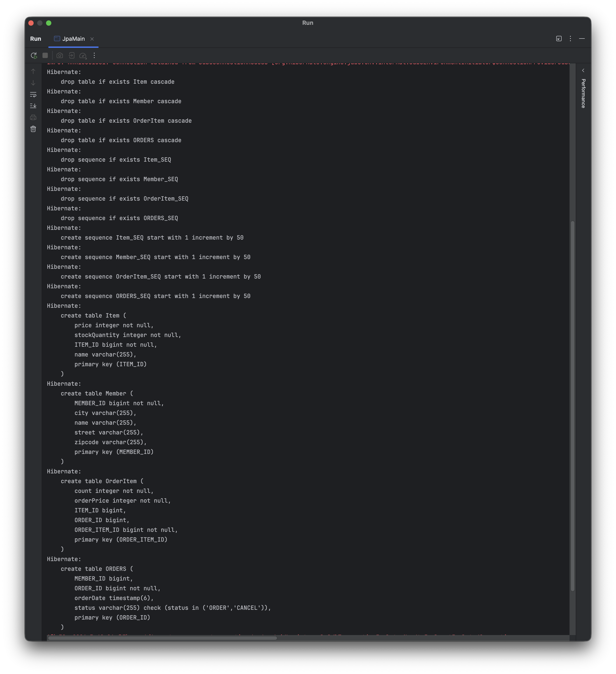
Task: Toggle scroll to end of console
Action: click(x=33, y=106)
